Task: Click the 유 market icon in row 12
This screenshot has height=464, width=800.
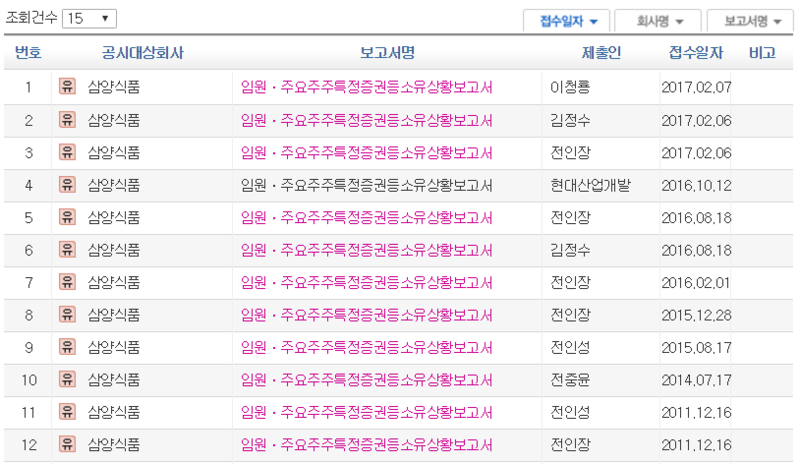Action: 67,444
